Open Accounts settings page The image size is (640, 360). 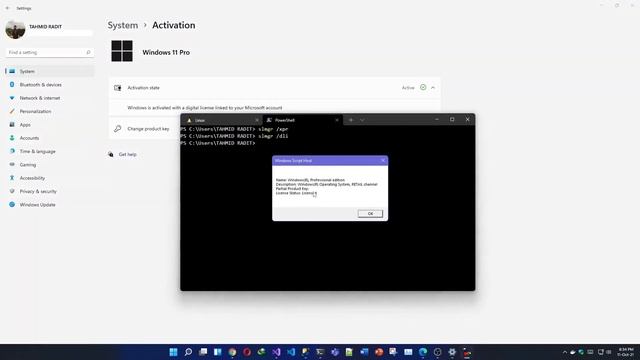pyautogui.click(x=29, y=138)
